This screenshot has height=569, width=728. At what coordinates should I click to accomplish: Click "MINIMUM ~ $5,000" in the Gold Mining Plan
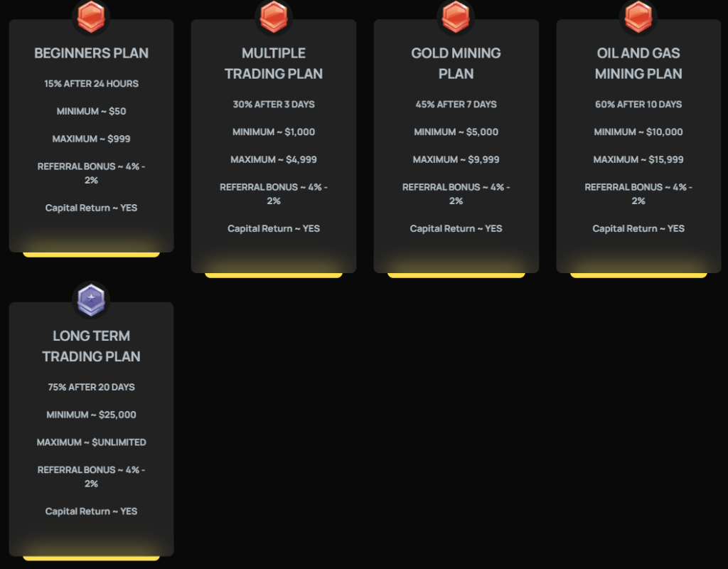click(x=456, y=132)
